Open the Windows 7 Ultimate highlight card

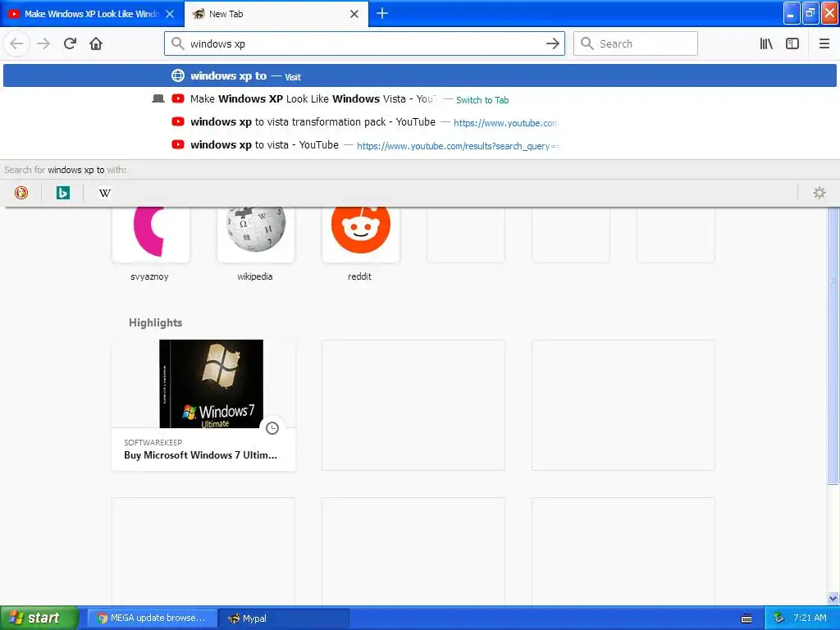pyautogui.click(x=203, y=405)
